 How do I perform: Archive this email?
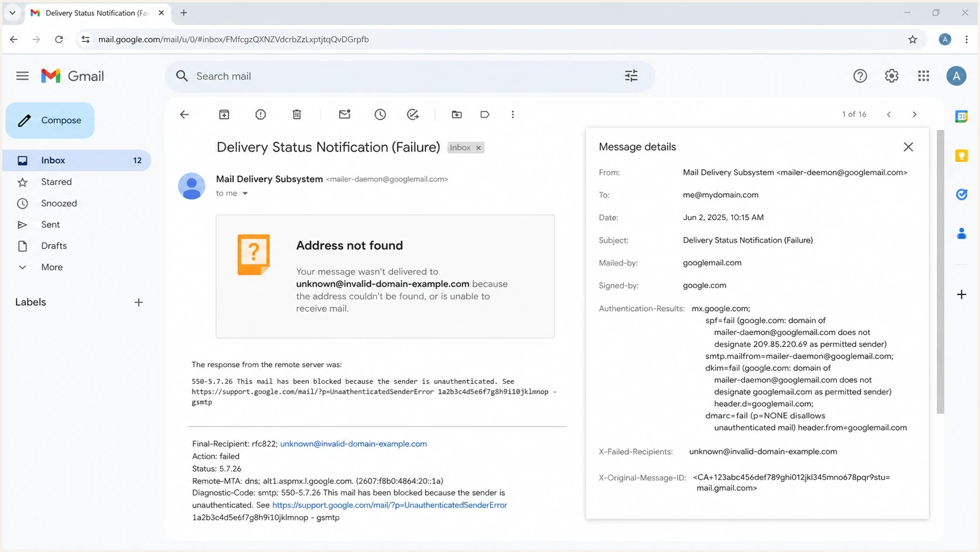pos(224,114)
